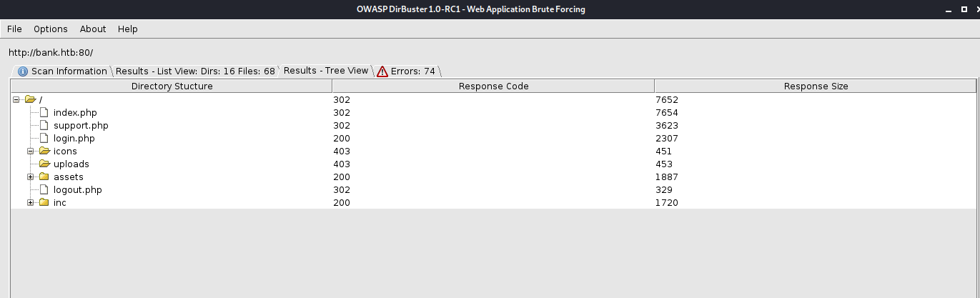Open the Help menu

(128, 29)
